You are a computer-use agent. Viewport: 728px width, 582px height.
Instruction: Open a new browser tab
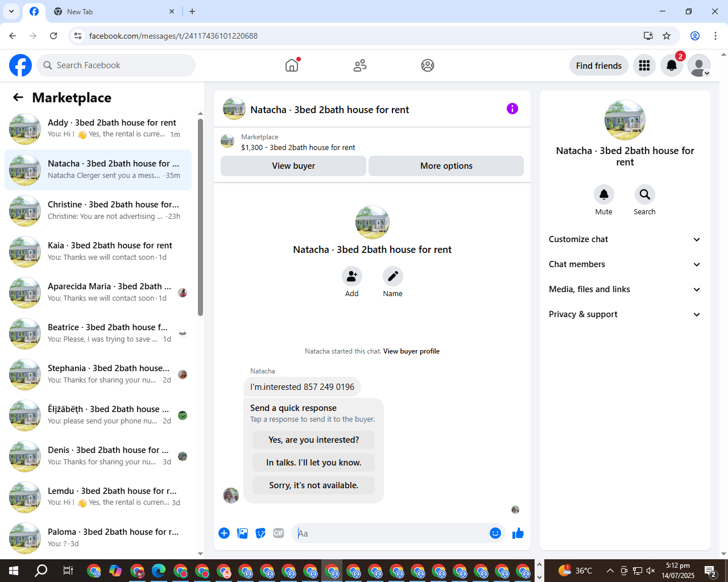192,11
